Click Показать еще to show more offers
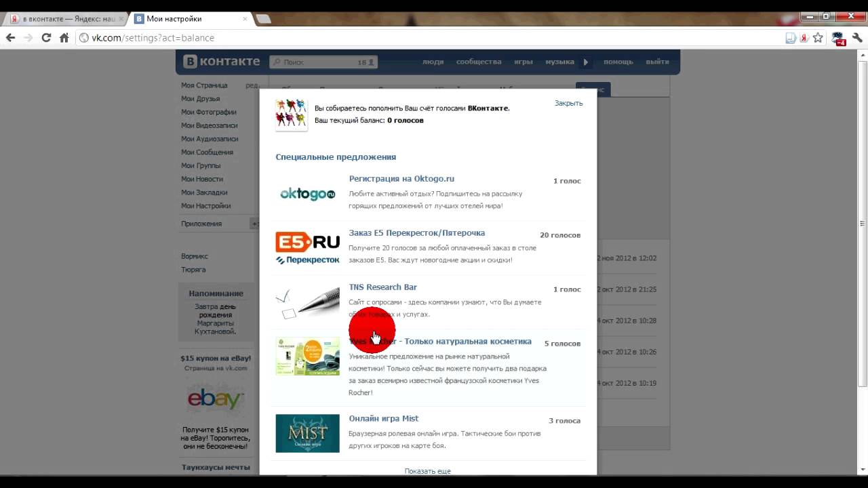Viewport: 868px width, 488px height. (427, 471)
